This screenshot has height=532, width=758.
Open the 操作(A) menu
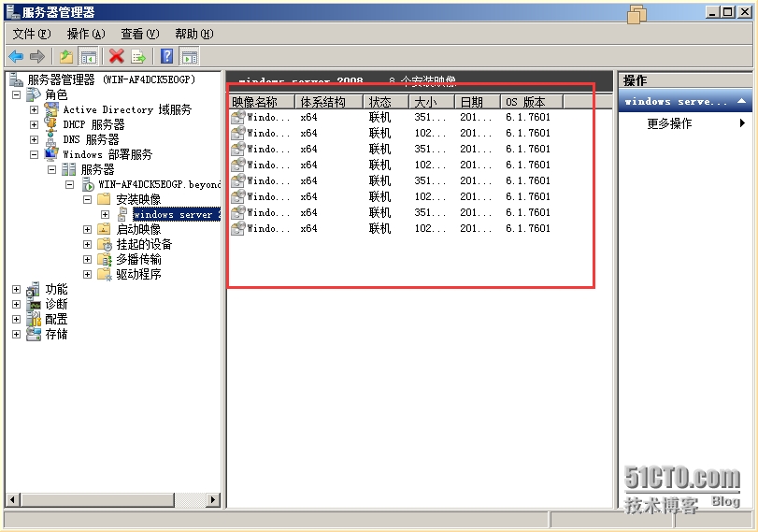pyautogui.click(x=86, y=34)
